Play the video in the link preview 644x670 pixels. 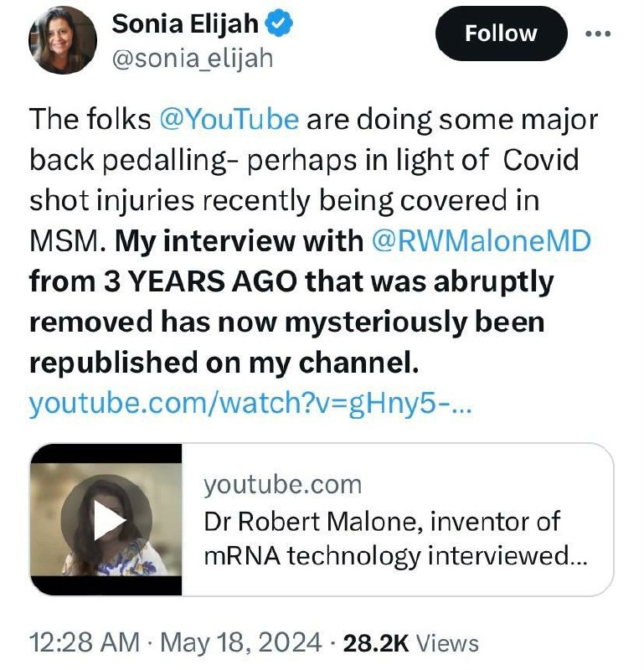coord(106,522)
